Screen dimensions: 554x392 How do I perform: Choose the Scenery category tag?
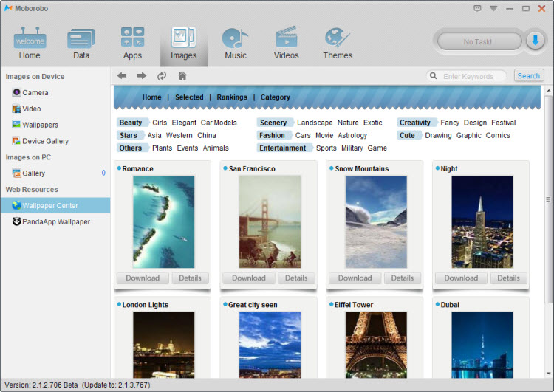pos(274,123)
